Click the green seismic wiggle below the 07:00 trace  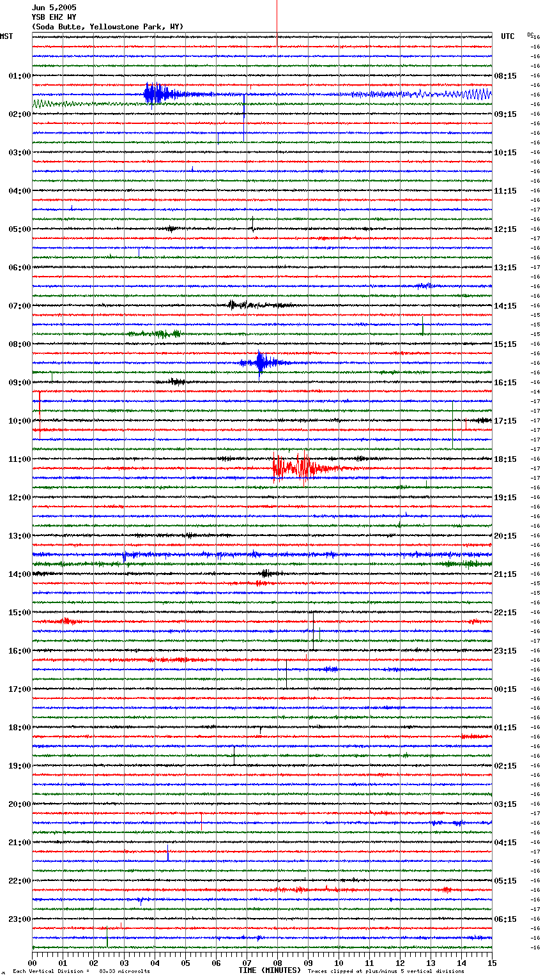[x=155, y=333]
